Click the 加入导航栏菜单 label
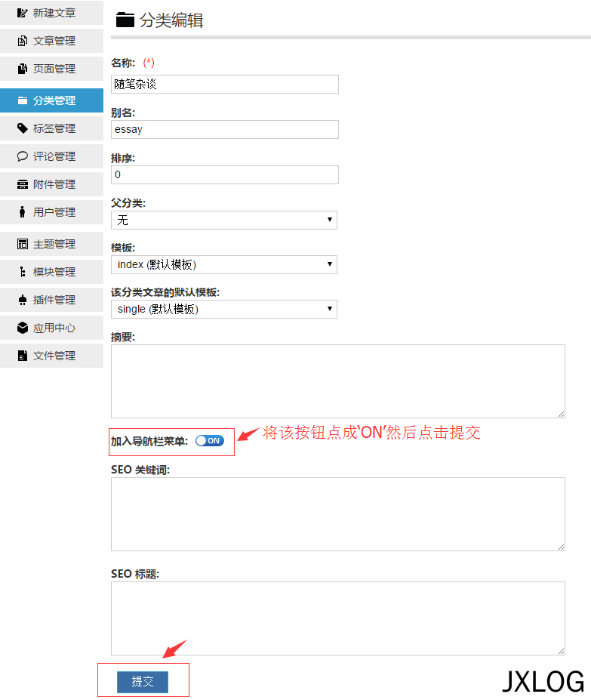Image resolution: width=591 pixels, height=700 pixels. click(149, 442)
